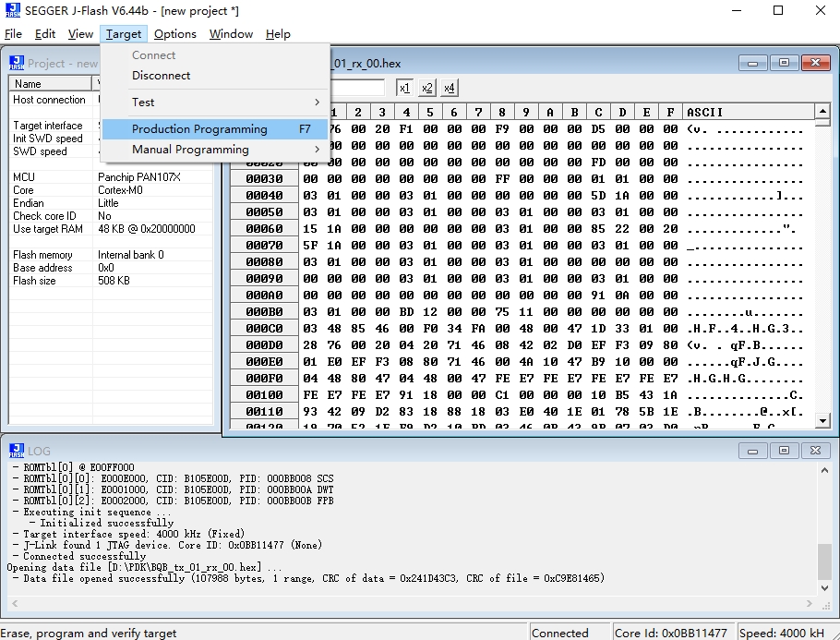Click the x1 data width button
The height and width of the screenshot is (640, 840).
(x=405, y=88)
